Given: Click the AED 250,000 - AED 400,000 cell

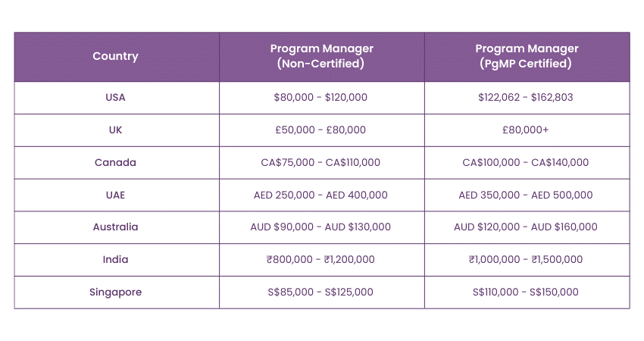Looking at the screenshot, I should click(x=320, y=195).
